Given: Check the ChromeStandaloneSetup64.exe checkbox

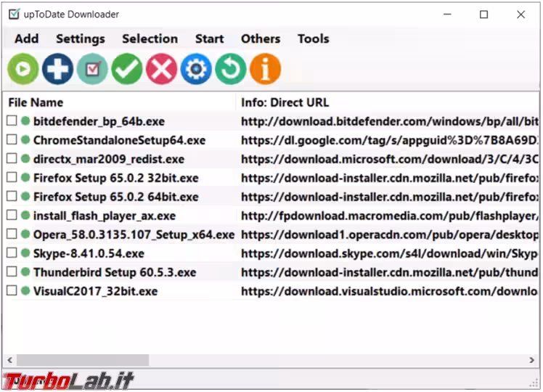Looking at the screenshot, I should click(12, 139).
